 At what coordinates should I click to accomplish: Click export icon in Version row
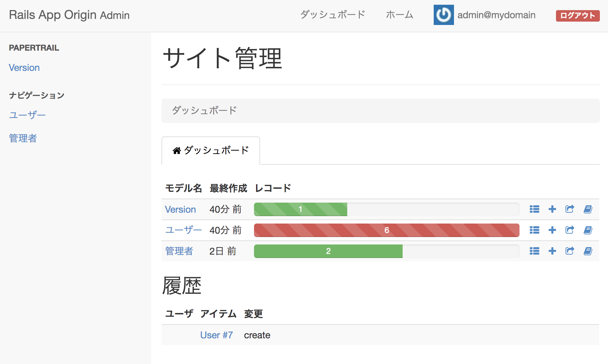click(x=570, y=209)
